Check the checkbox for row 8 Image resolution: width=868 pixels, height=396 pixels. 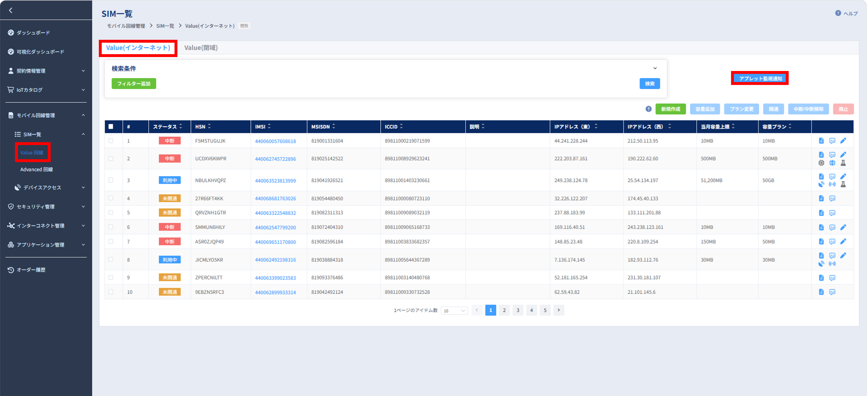111,260
